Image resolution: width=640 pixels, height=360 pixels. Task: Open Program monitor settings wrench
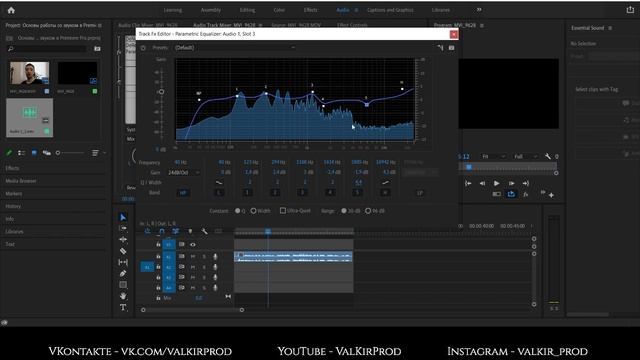tap(548, 156)
